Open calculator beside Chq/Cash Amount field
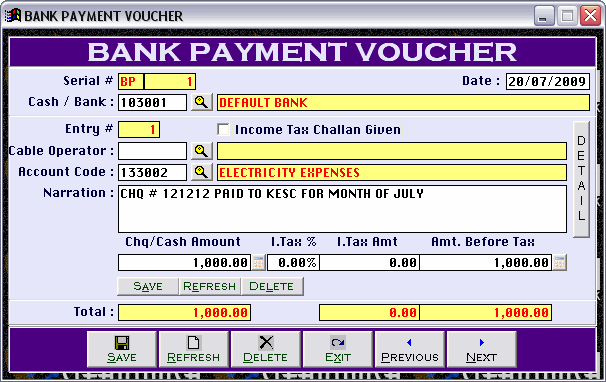 pos(259,263)
